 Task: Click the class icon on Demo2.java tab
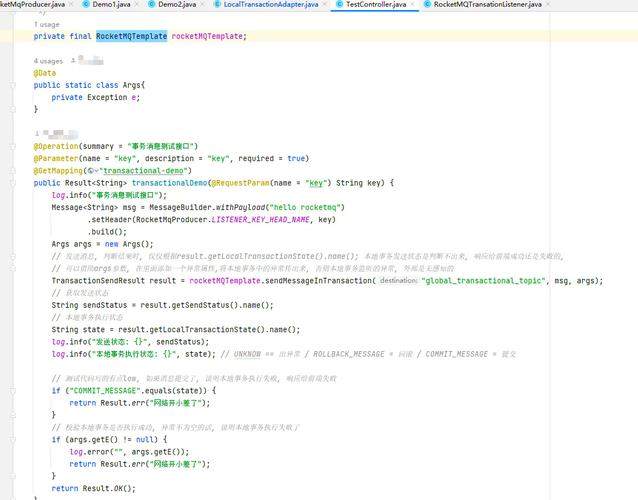coord(151,4)
